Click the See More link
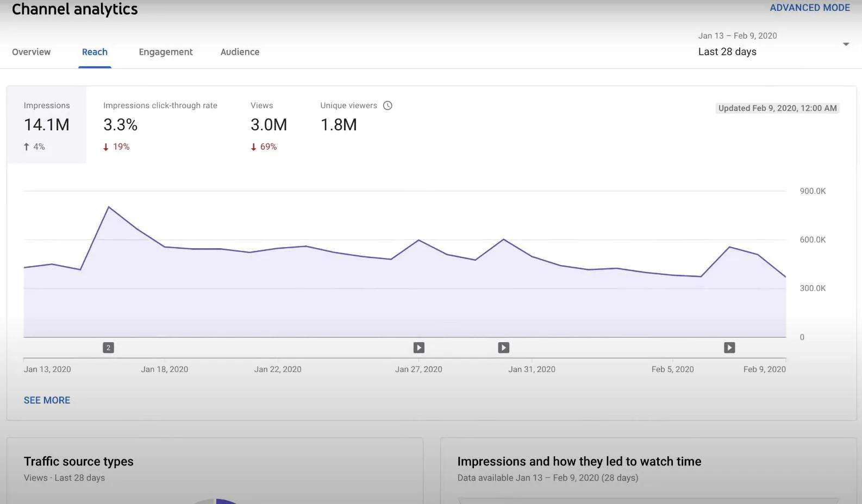The height and width of the screenshot is (504, 862). click(x=47, y=400)
